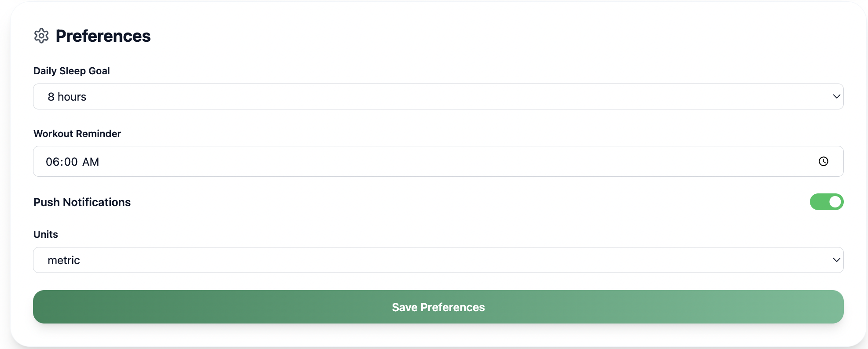Viewport: 868px width, 349px height.
Task: Click the Workout Reminder label
Action: tap(77, 134)
